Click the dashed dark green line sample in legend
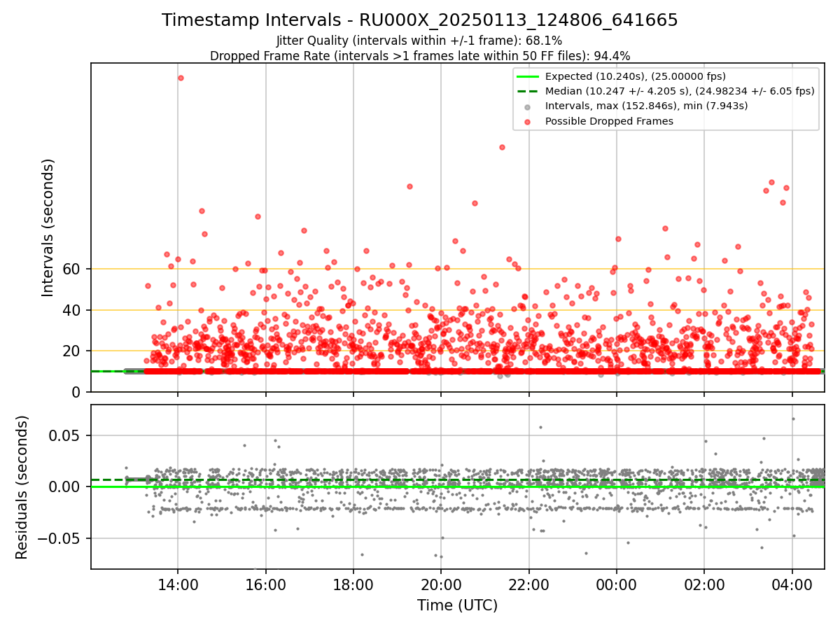840x630 pixels. [528, 91]
